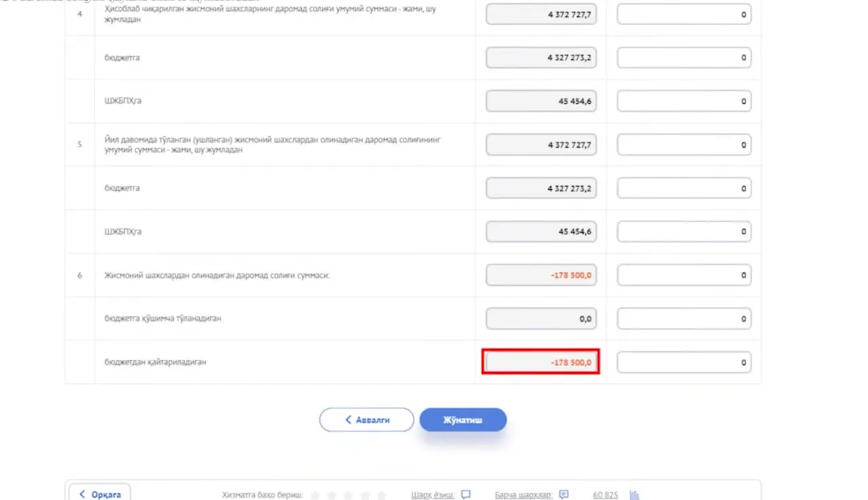
Task: Focus the second-column input in row 6
Action: tap(684, 275)
